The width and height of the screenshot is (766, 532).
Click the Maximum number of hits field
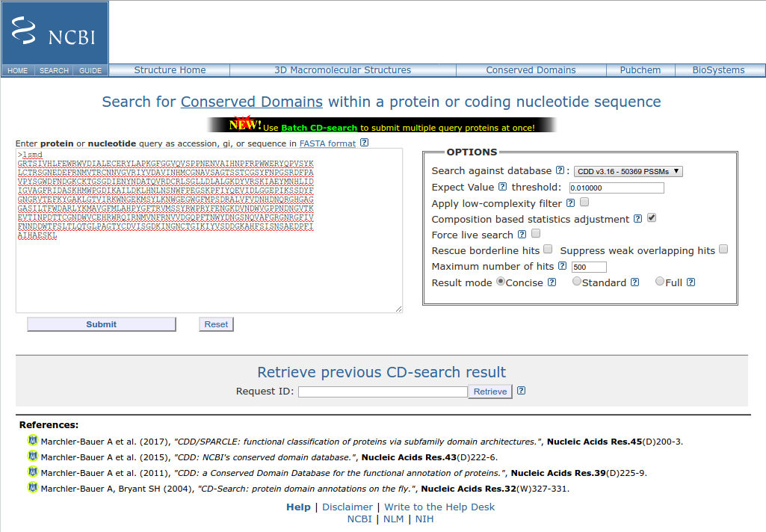[x=589, y=267]
